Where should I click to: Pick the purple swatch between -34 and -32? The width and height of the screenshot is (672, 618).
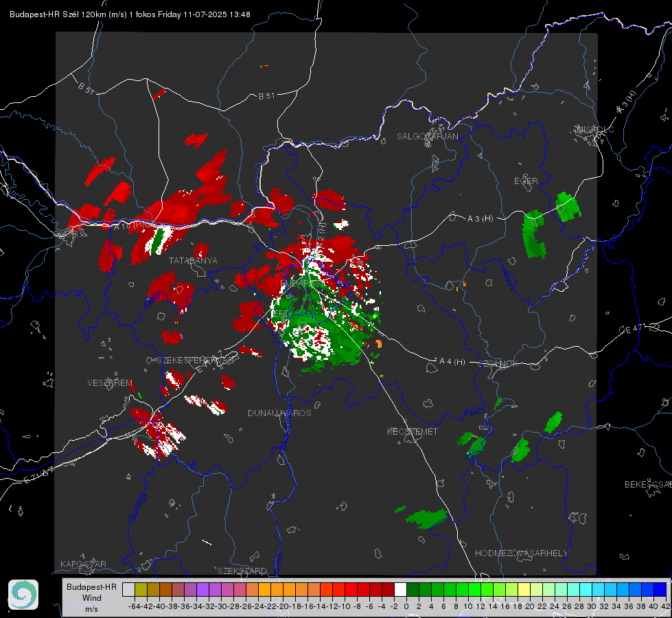click(202, 590)
